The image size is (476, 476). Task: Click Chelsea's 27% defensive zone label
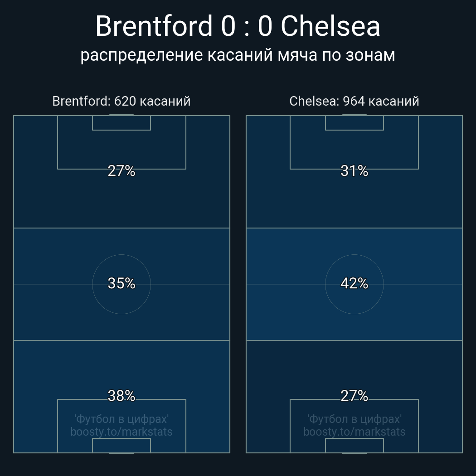(x=354, y=396)
